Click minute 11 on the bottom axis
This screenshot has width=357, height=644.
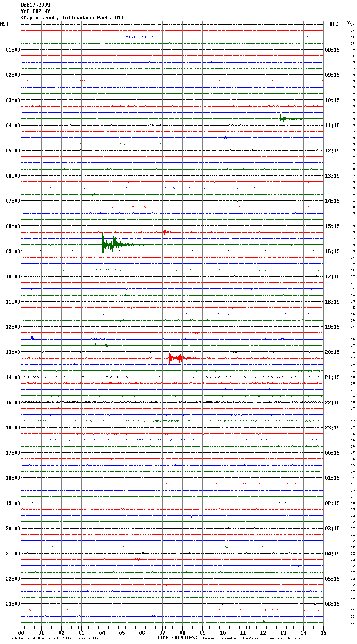pos(243,633)
